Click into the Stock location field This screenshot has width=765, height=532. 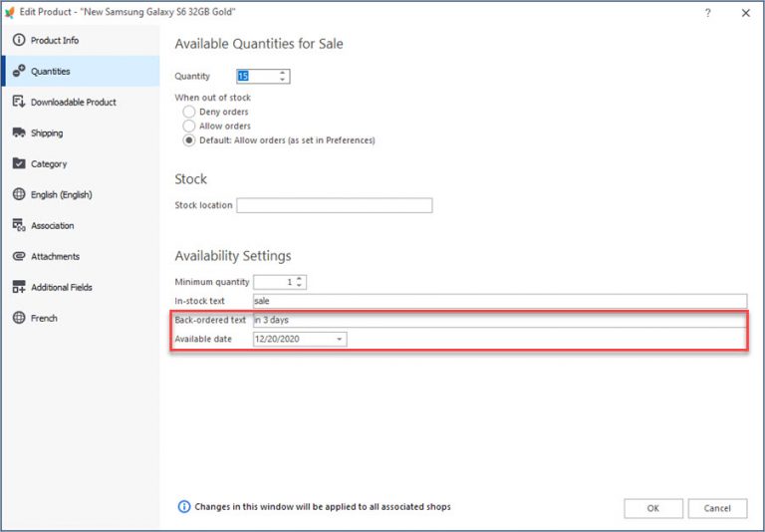pyautogui.click(x=334, y=206)
